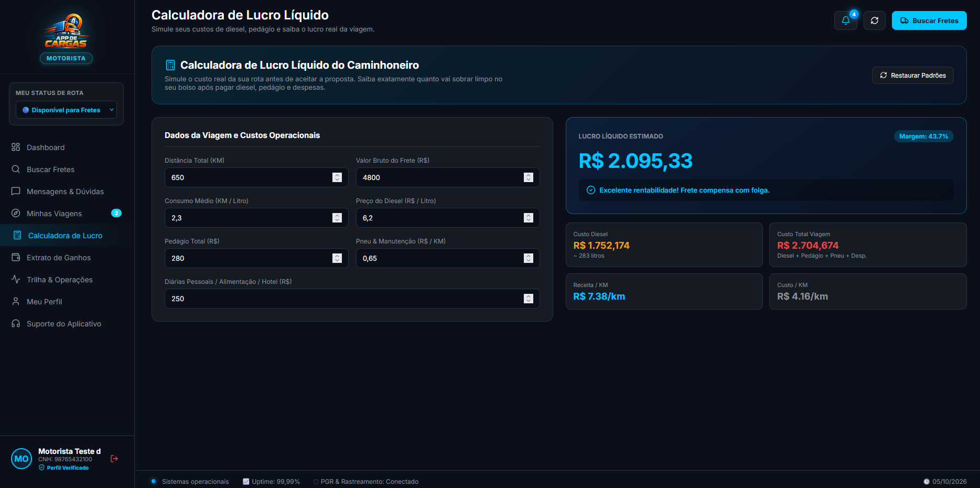
Task: Click the Consumo Médio (KM / Litro) field
Action: coord(256,218)
